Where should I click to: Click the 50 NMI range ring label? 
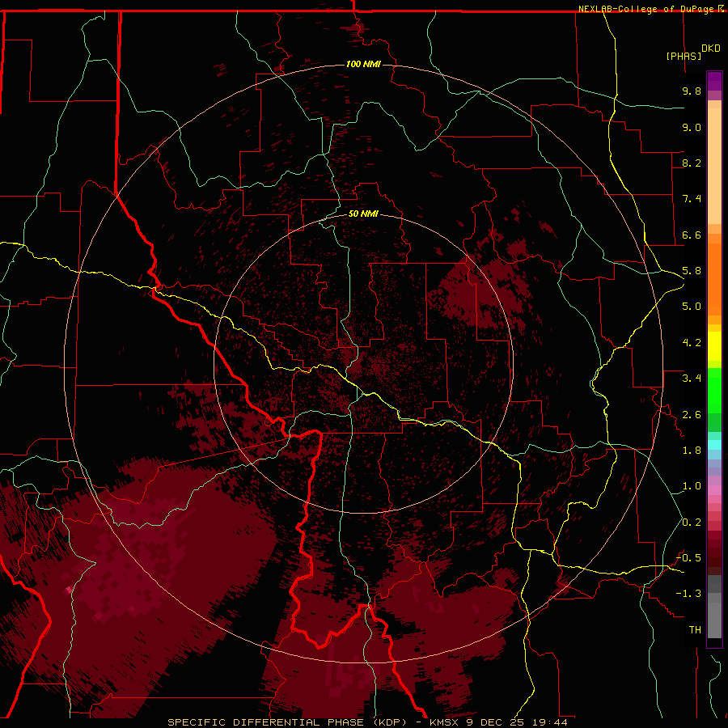click(363, 214)
